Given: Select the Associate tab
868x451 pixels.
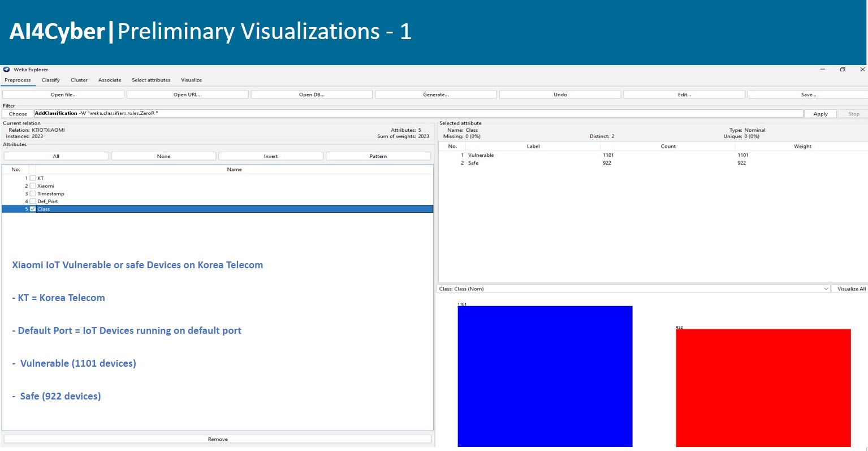Looking at the screenshot, I should click(110, 80).
